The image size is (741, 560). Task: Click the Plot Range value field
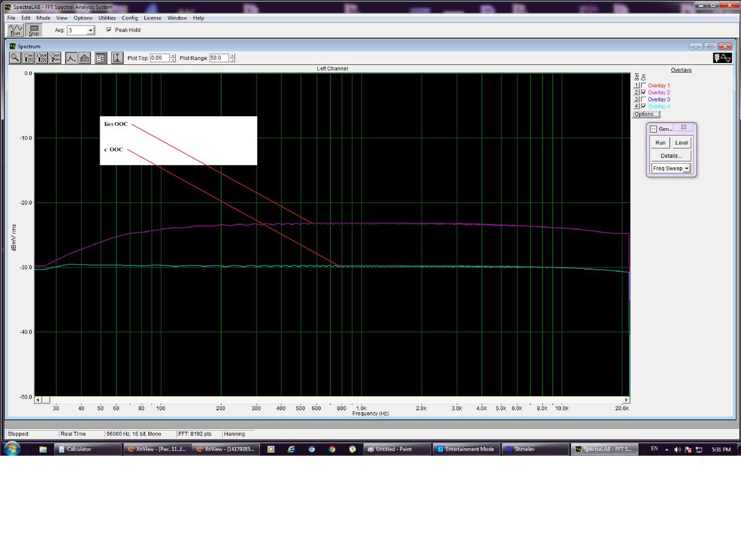(x=219, y=58)
